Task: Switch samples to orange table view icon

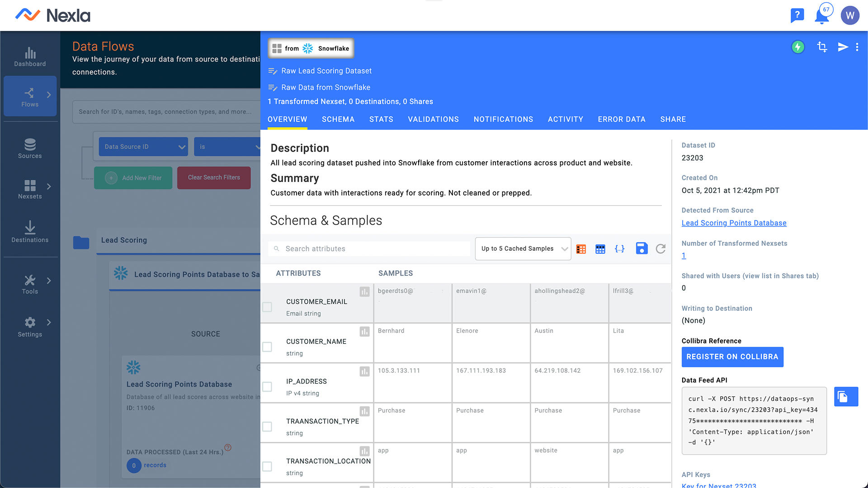Action: (581, 249)
